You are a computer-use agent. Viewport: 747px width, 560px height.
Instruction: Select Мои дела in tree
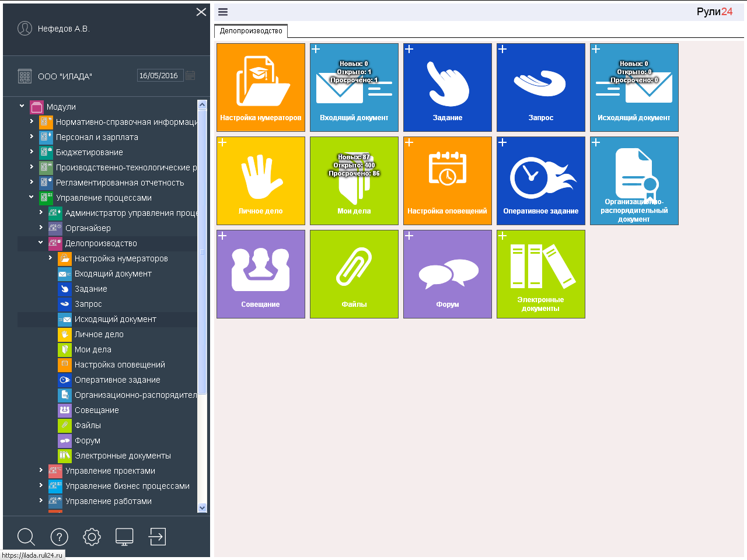(x=93, y=349)
